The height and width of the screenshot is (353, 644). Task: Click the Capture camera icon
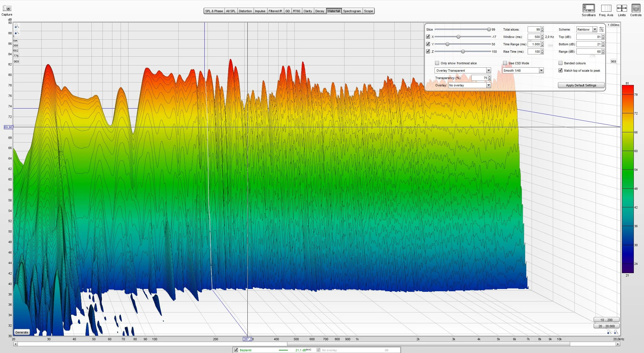click(x=7, y=8)
